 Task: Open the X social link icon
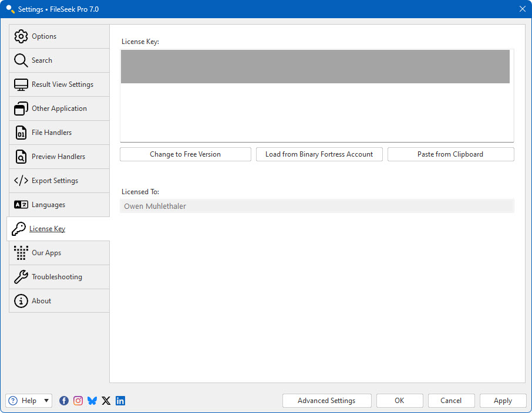point(106,401)
